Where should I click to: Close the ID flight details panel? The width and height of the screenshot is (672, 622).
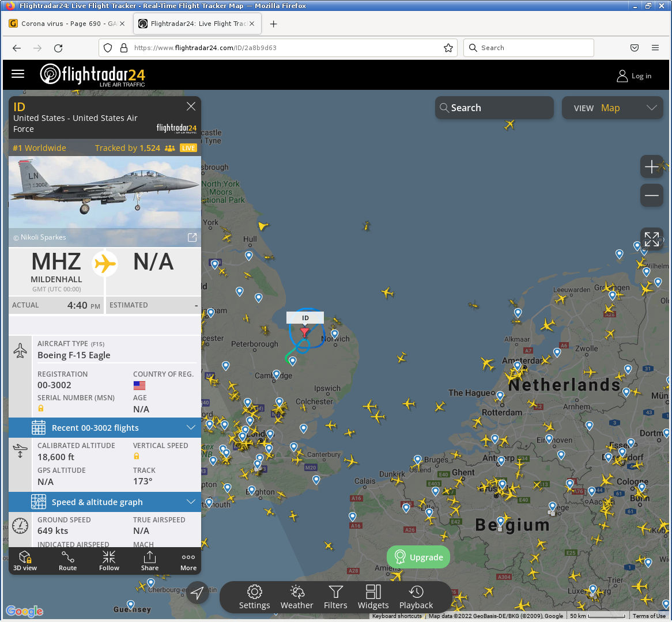(x=191, y=106)
